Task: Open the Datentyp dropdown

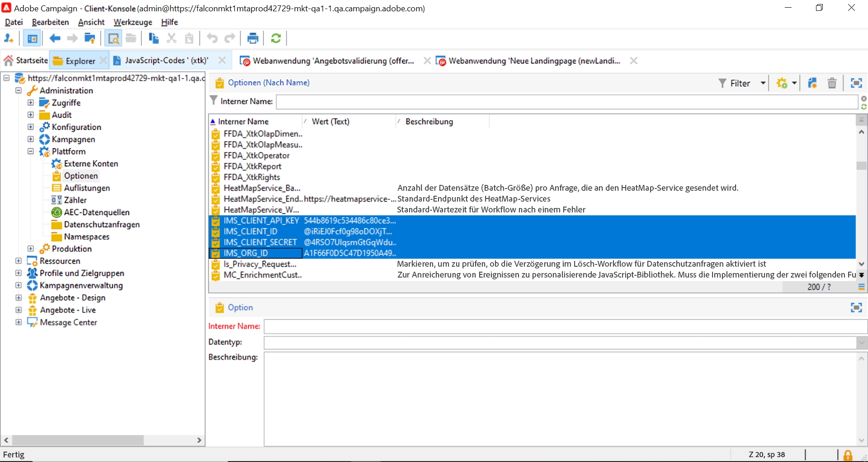Action: [862, 343]
